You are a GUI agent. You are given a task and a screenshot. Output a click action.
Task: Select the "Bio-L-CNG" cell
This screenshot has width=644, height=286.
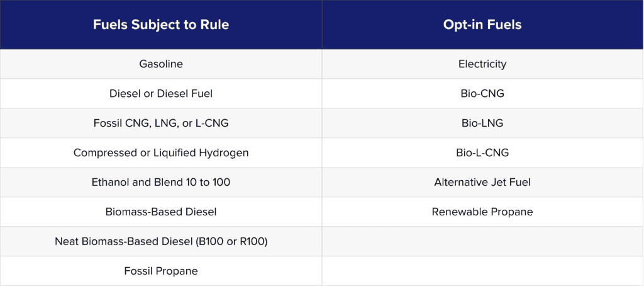(x=482, y=153)
